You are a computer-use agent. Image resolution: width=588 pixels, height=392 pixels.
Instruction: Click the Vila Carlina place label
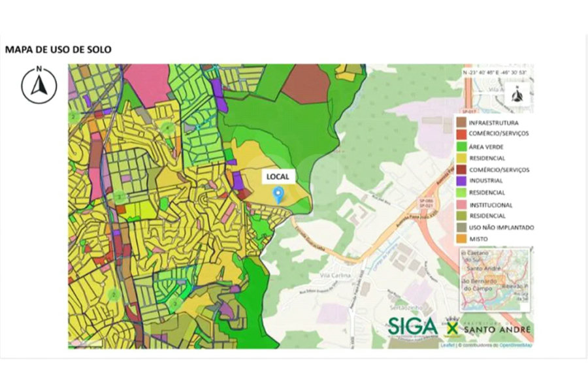tap(335, 275)
